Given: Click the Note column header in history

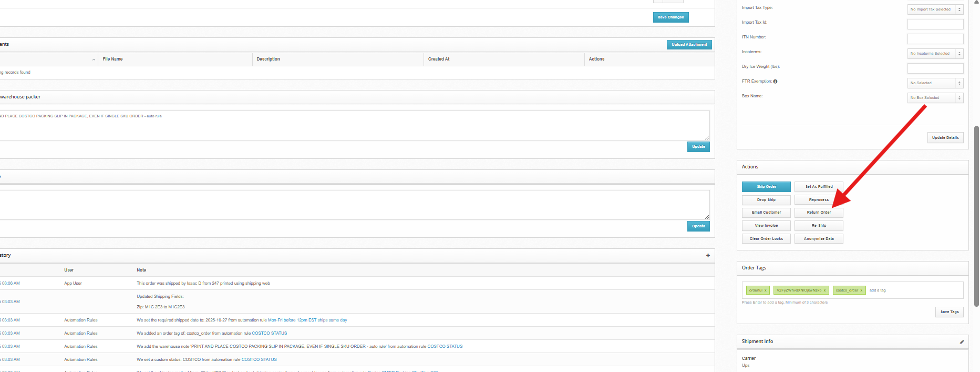Looking at the screenshot, I should (141, 270).
